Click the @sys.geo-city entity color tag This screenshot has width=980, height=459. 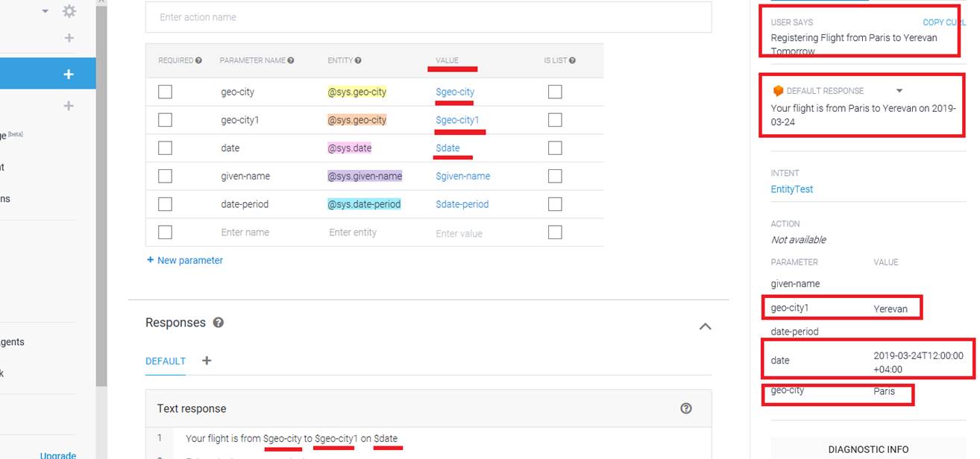click(357, 92)
